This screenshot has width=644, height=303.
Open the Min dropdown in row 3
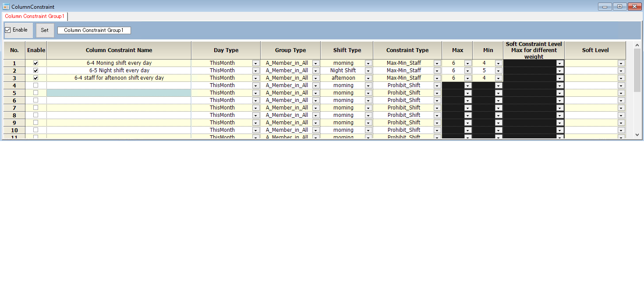[499, 78]
